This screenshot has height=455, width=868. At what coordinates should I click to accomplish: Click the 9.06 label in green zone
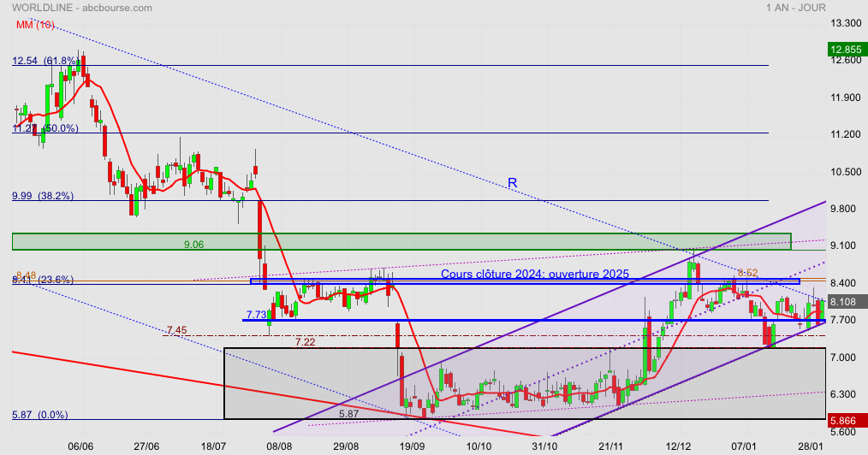[193, 245]
